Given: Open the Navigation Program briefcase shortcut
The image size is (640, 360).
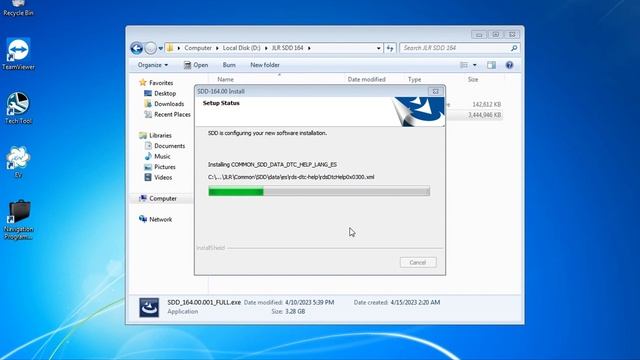Looking at the screenshot, I should click(x=18, y=220).
